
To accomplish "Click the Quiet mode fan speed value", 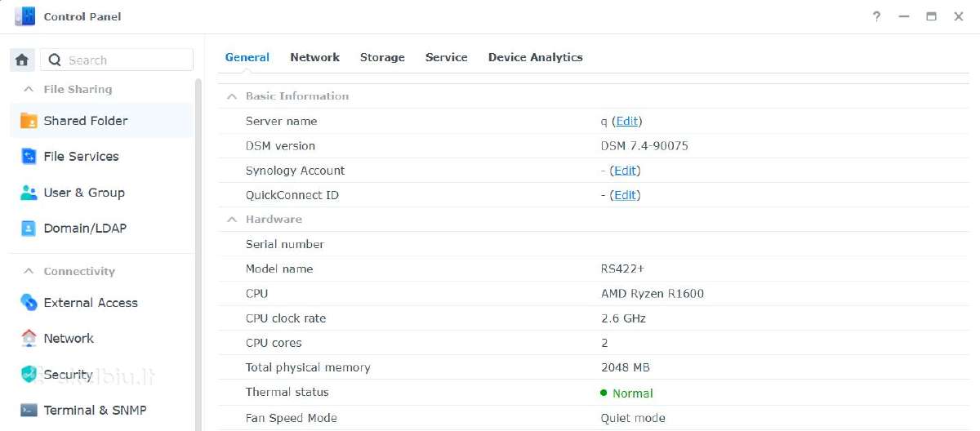I will coord(633,418).
